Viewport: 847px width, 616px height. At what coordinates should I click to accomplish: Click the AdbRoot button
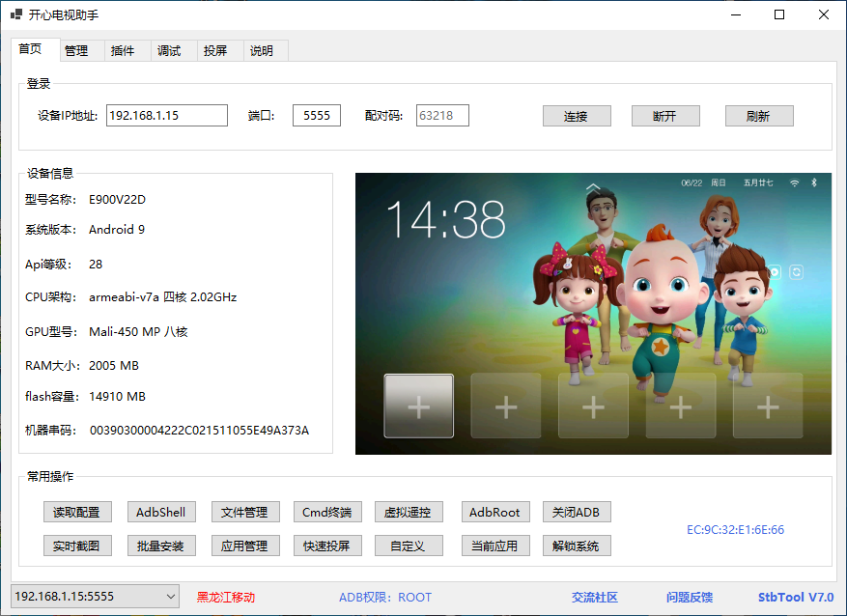click(x=495, y=512)
